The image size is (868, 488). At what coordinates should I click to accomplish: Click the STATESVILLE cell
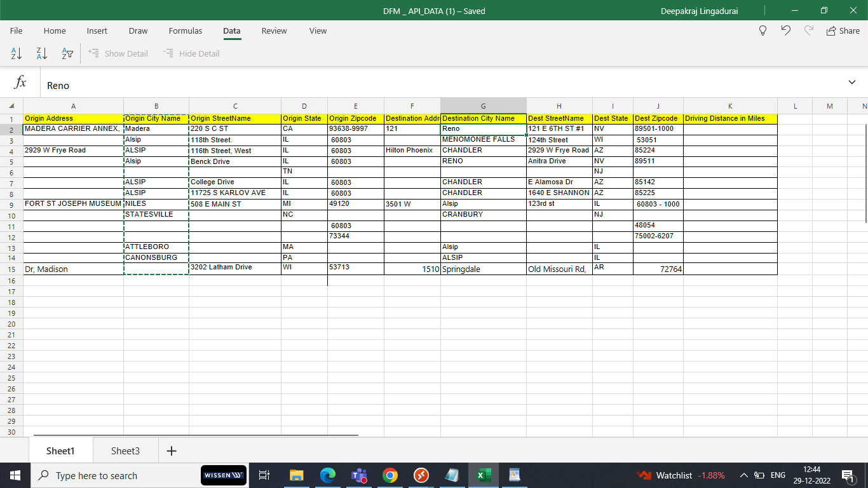click(x=156, y=215)
